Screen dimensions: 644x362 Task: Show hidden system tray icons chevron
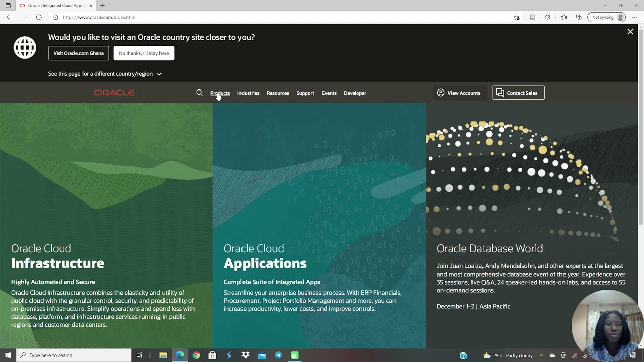coord(541,355)
